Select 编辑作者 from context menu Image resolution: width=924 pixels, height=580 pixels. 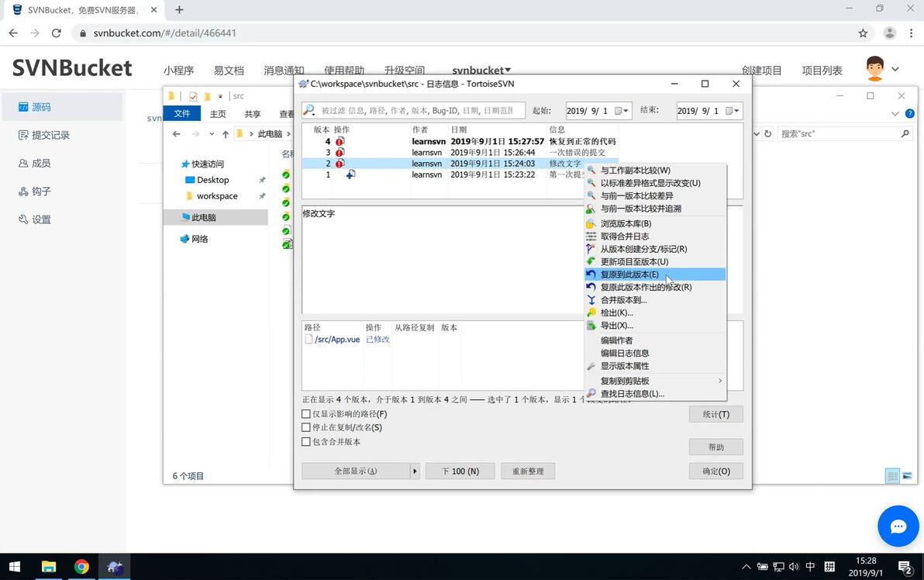click(x=616, y=340)
